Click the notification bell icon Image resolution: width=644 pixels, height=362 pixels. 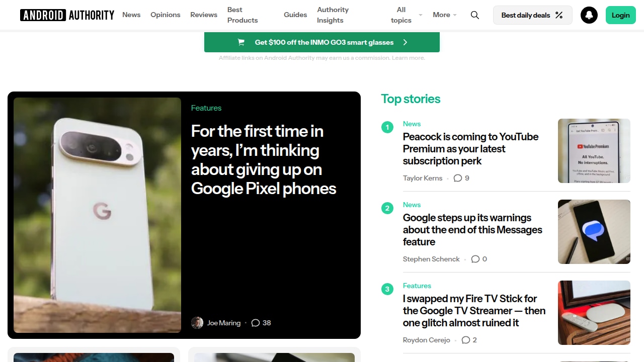589,15
